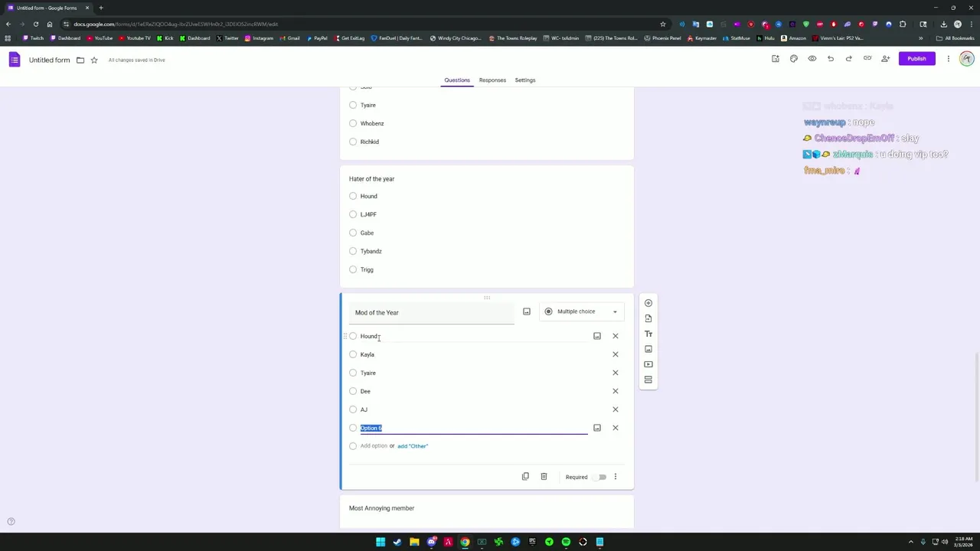Remove the Dee option

click(616, 391)
